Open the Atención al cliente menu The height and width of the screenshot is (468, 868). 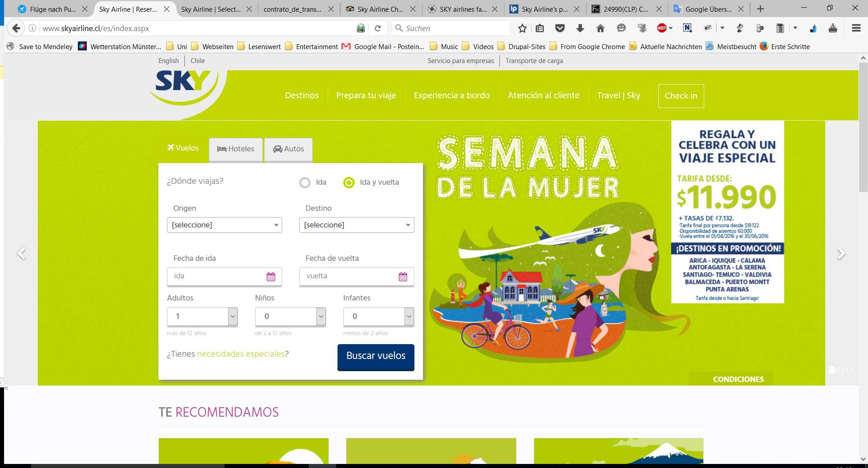544,95
